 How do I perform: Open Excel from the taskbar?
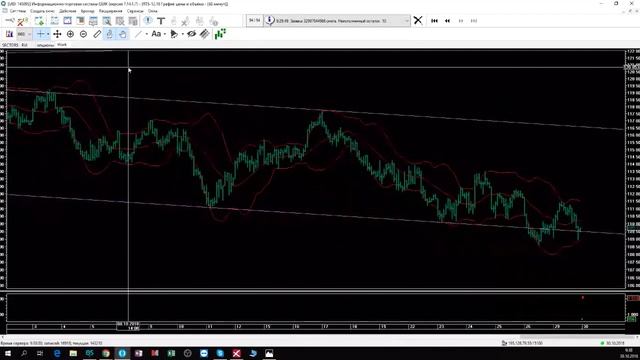[171, 353]
